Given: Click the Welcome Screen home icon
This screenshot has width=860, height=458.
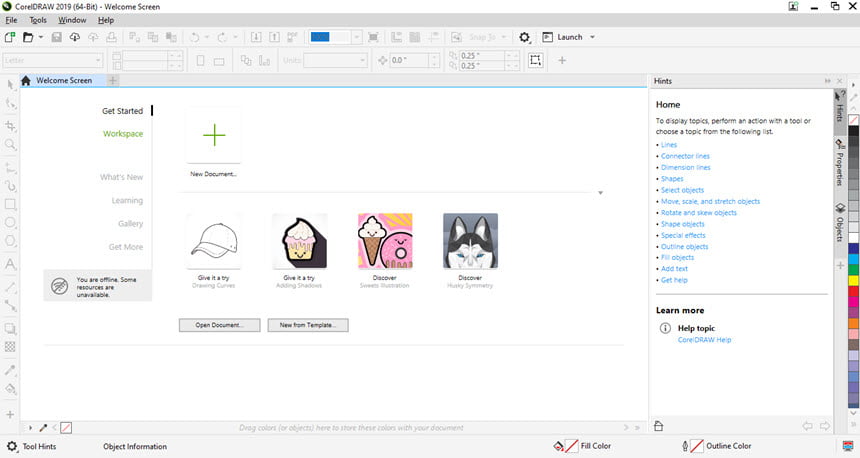Looking at the screenshot, I should pos(26,81).
